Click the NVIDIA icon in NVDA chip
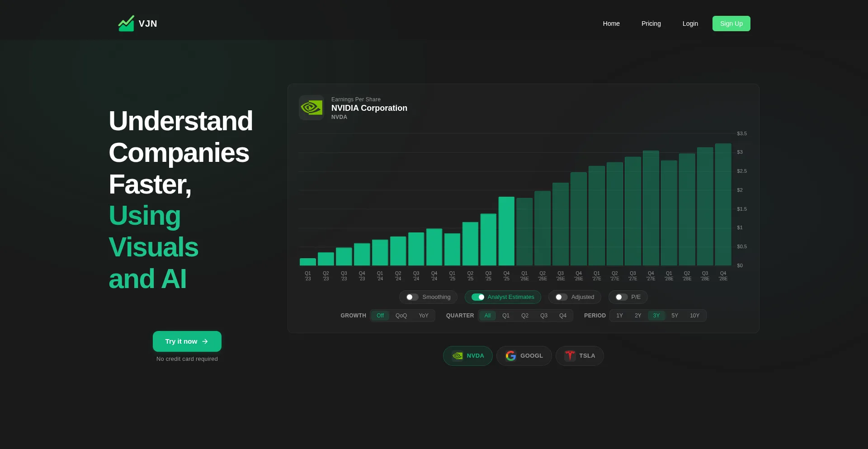The height and width of the screenshot is (449, 868). (x=458, y=356)
